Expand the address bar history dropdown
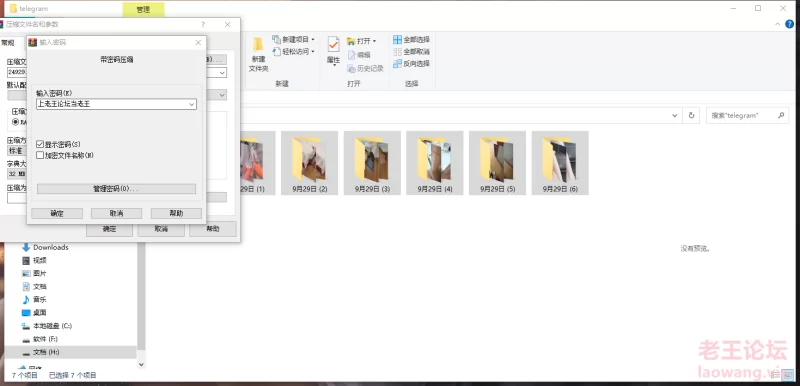Screen dimensions: 800x386 tap(674, 115)
